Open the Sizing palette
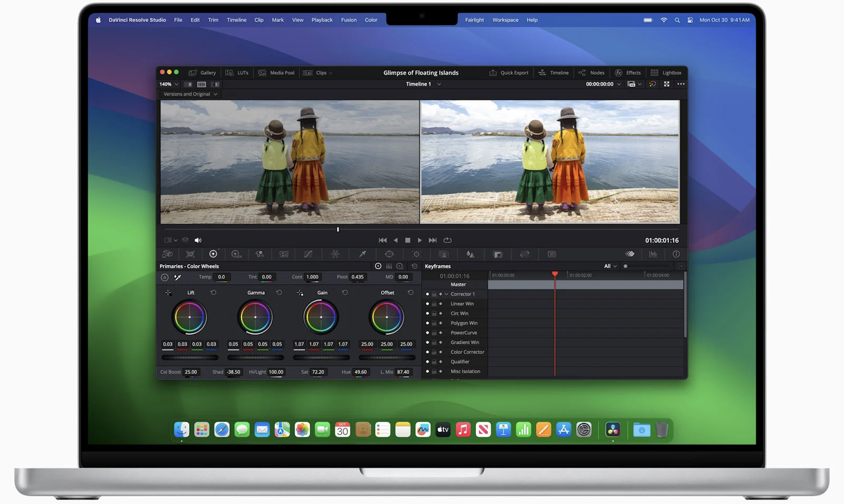 tap(525, 254)
